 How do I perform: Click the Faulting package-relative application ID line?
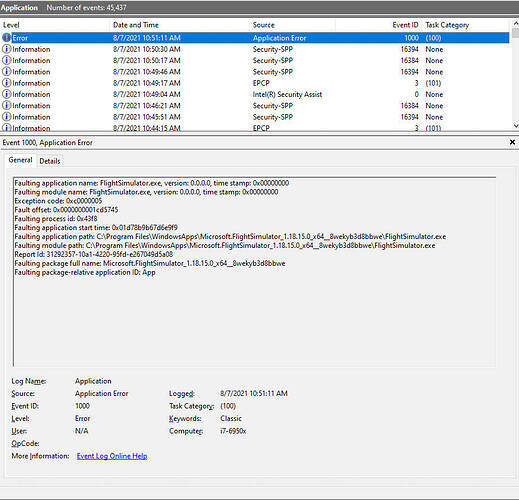click(x=85, y=272)
